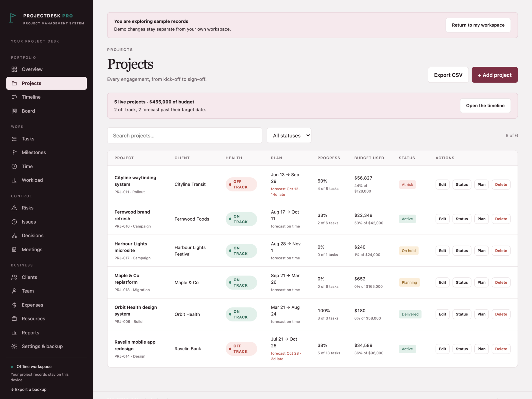Click the Timeline icon in the sidebar
Screen dimensions: 532x399
click(x=14, y=97)
